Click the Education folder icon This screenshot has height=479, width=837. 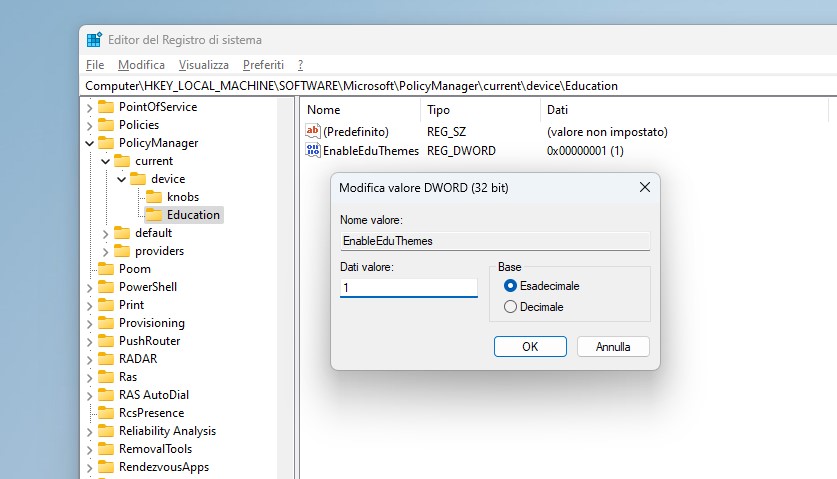coord(154,215)
